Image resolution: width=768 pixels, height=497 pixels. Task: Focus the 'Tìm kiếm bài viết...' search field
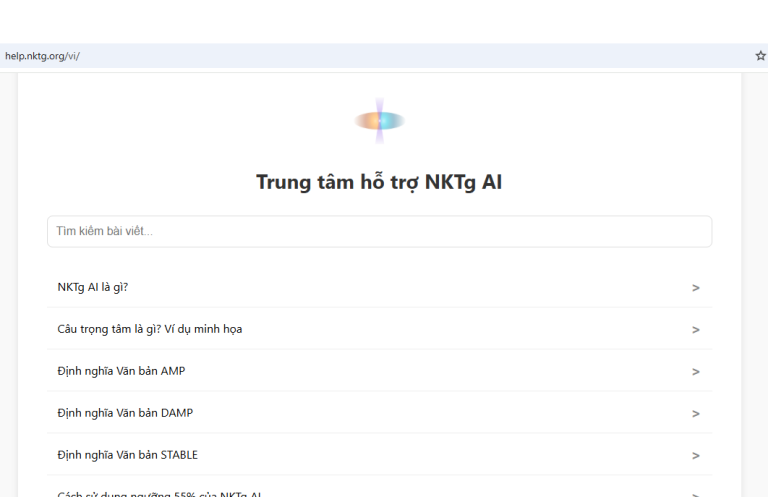click(380, 231)
